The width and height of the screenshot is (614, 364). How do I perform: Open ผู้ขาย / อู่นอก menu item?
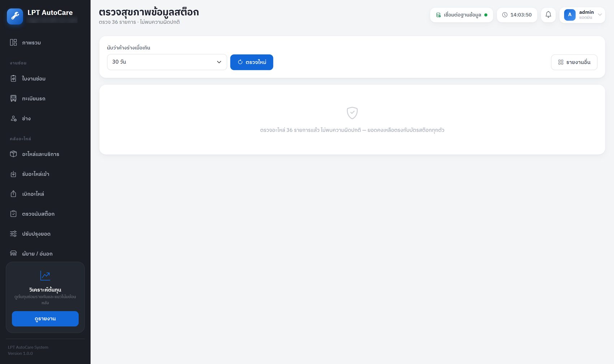coord(45,254)
